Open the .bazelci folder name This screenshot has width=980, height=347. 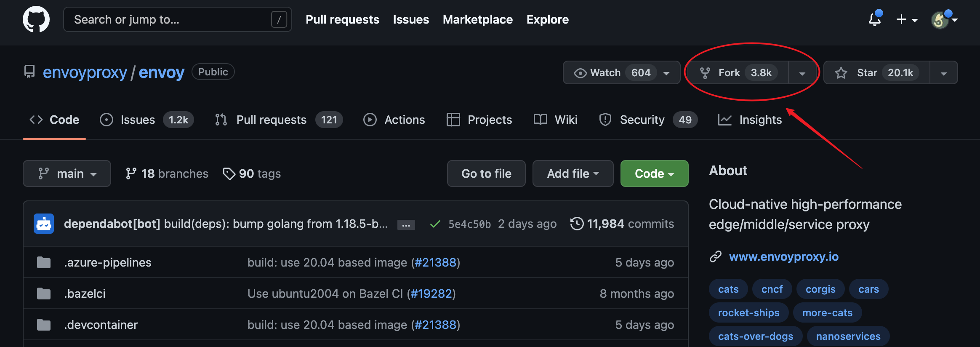[85, 294]
